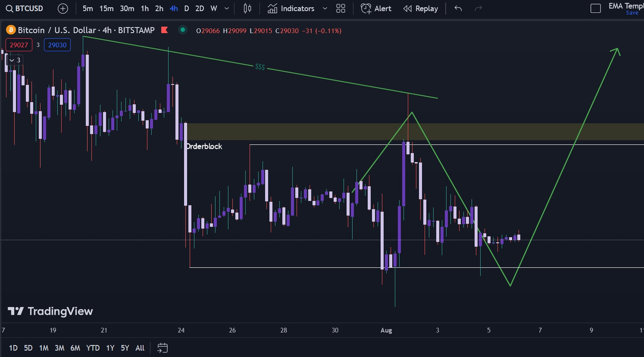Click the 29027 sell price button

[x=19, y=45]
